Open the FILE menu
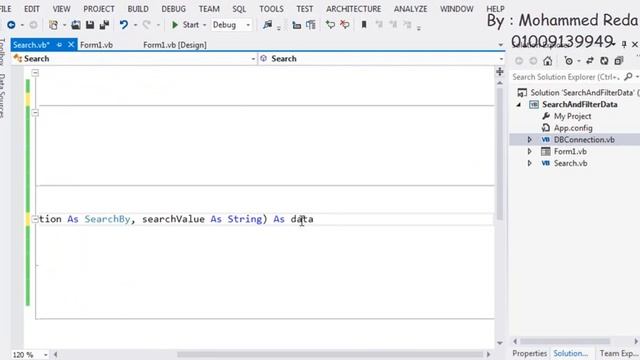 point(6,9)
